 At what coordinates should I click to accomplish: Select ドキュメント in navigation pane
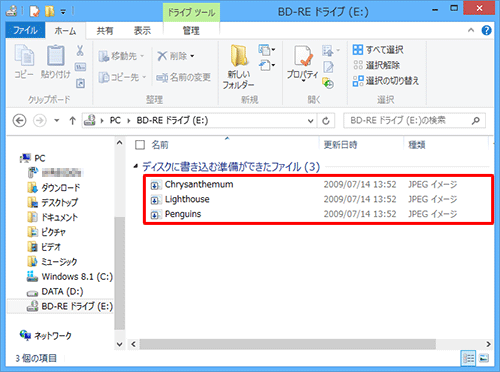click(53, 217)
